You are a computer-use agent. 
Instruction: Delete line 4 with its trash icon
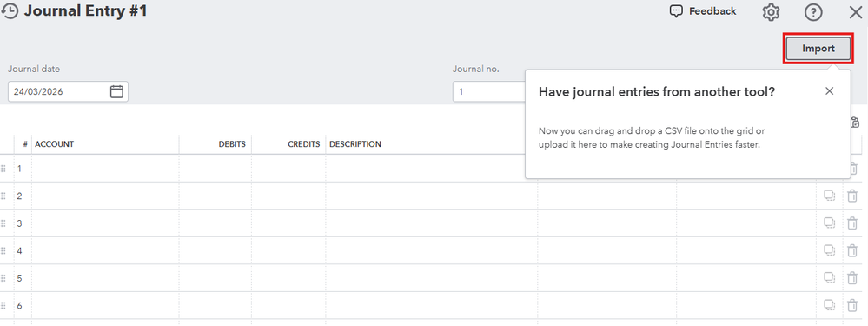852,250
